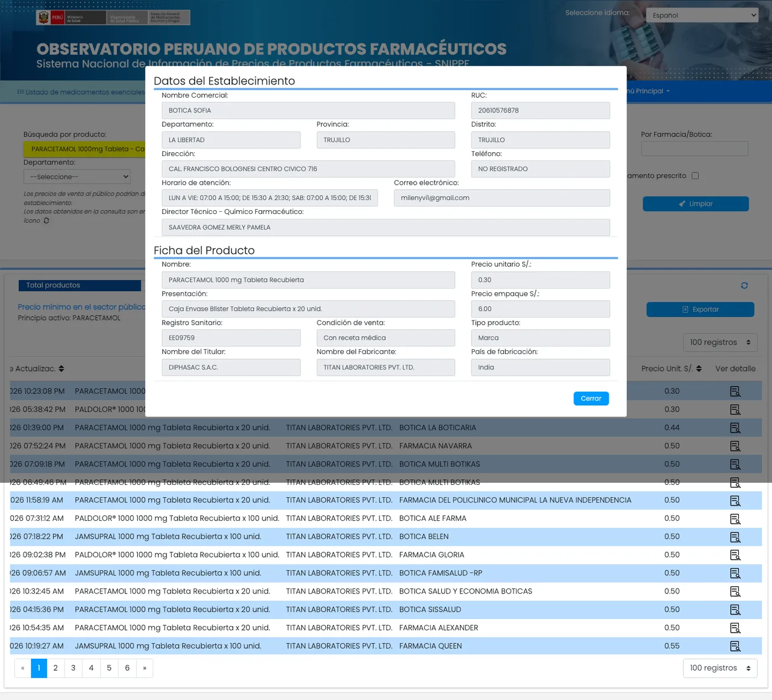
Task: Expand the Departamento --Seleccione-- dropdown
Action: [77, 177]
